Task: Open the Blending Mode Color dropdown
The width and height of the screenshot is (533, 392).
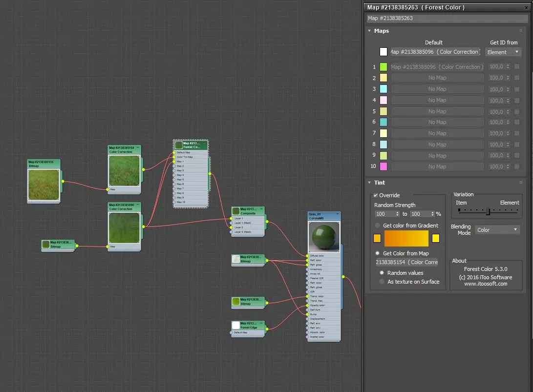Action: pyautogui.click(x=497, y=230)
